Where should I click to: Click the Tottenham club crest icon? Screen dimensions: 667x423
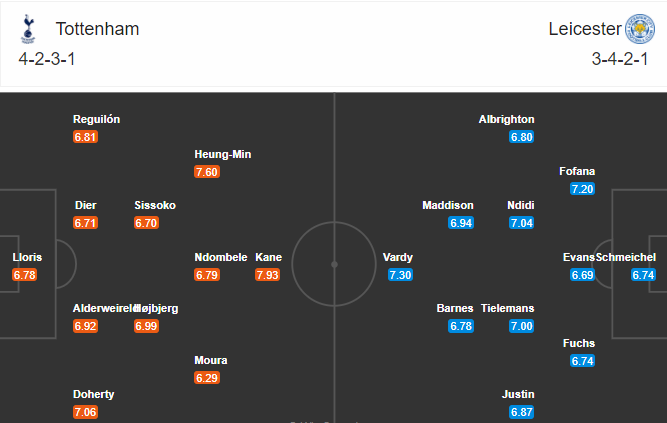tap(28, 29)
